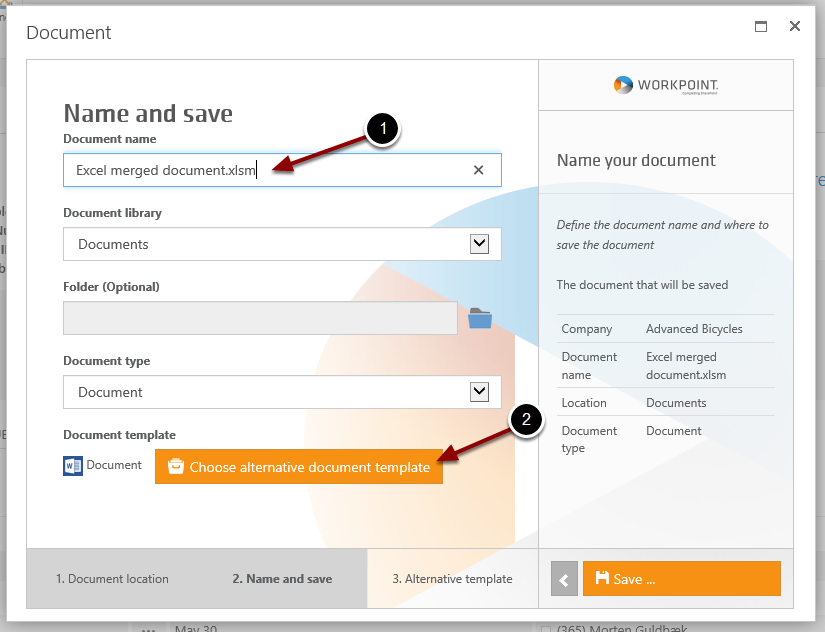Click the Save button
The width and height of the screenshot is (825, 632).
coord(681,579)
